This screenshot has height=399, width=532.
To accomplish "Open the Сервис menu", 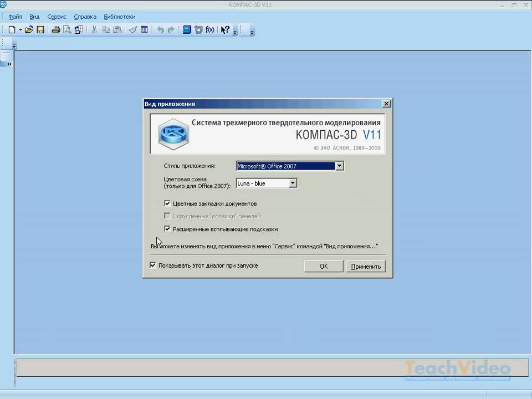I will [x=57, y=17].
